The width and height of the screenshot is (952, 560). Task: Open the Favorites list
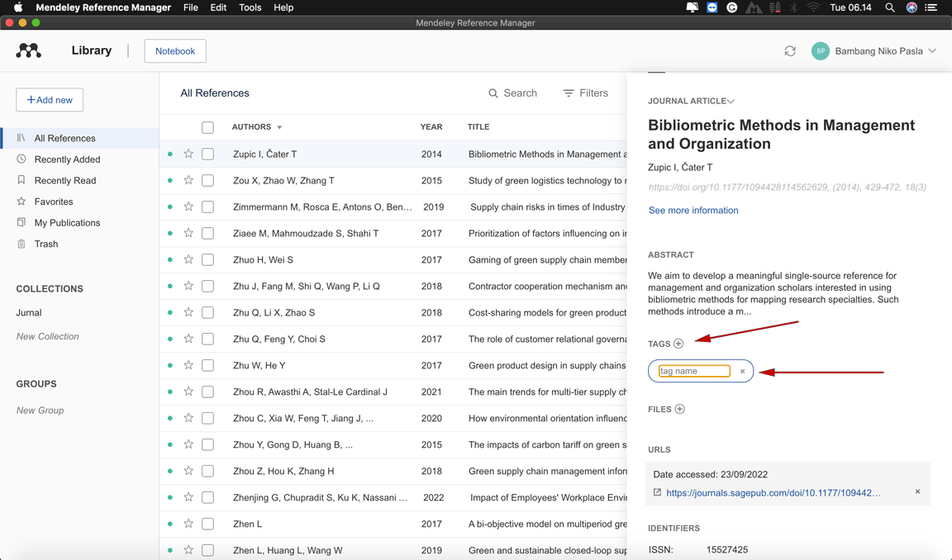[x=52, y=201]
